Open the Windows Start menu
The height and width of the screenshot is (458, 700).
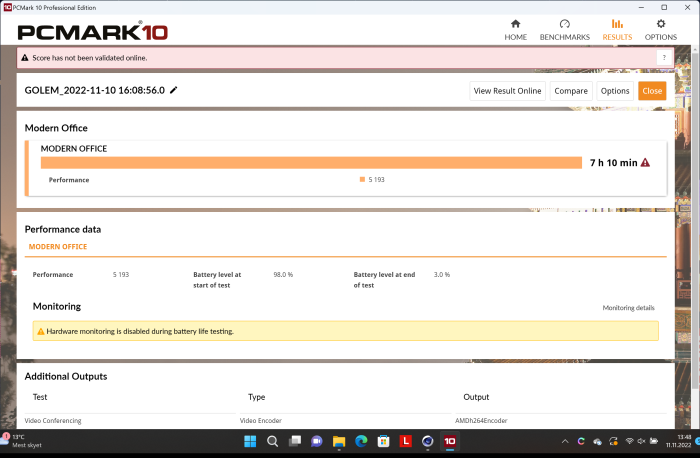tap(249, 441)
